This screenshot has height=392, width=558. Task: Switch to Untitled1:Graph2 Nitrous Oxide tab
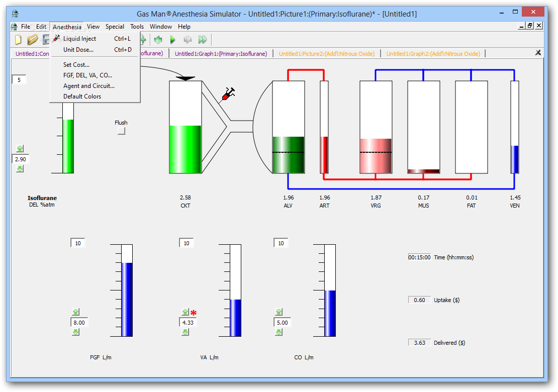(433, 54)
